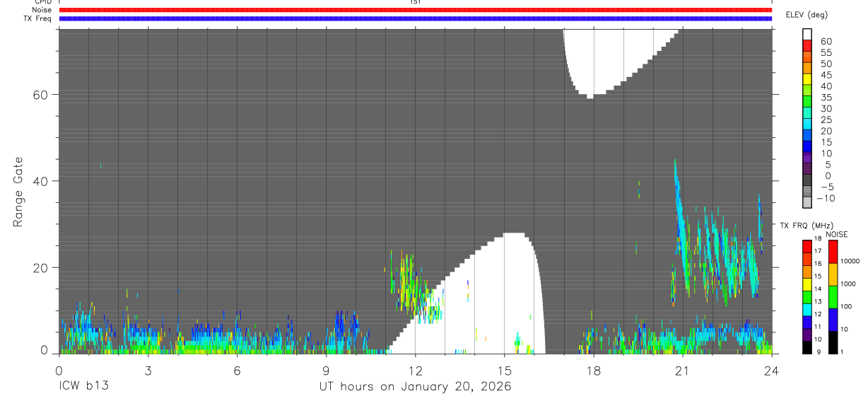Click the orange 1000–10000 NOISE colorbar segment
This screenshot has width=868, height=401.
click(833, 274)
